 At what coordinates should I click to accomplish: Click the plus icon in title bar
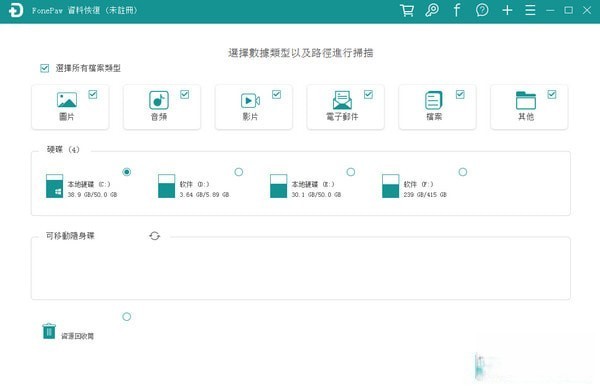coord(507,10)
